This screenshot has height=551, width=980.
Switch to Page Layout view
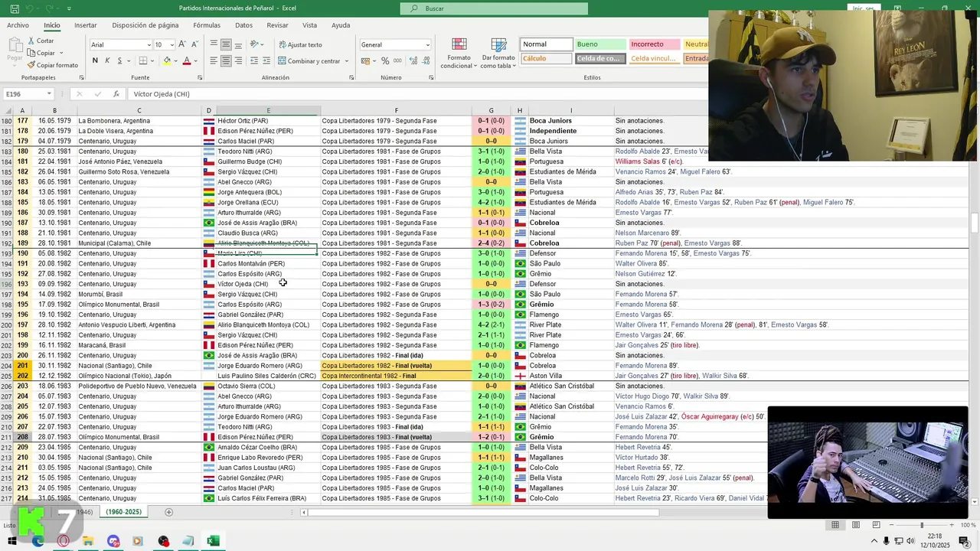point(855,525)
